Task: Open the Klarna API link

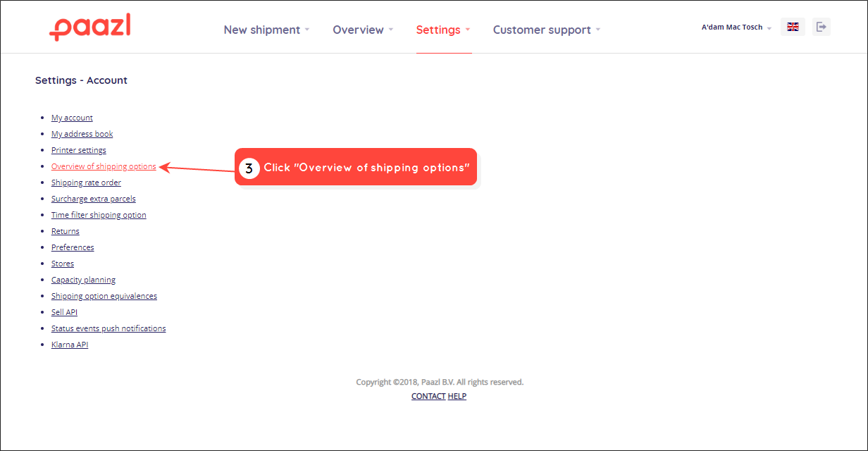Action: pyautogui.click(x=70, y=345)
